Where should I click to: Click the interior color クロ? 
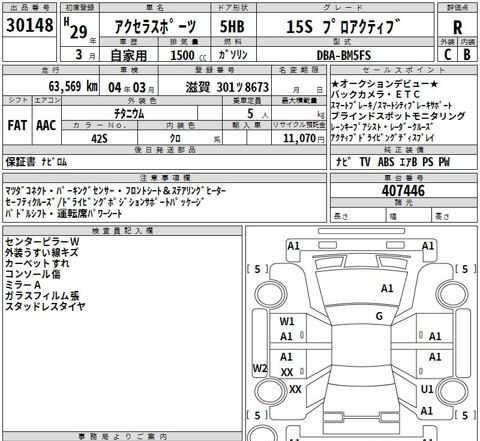[175, 138]
